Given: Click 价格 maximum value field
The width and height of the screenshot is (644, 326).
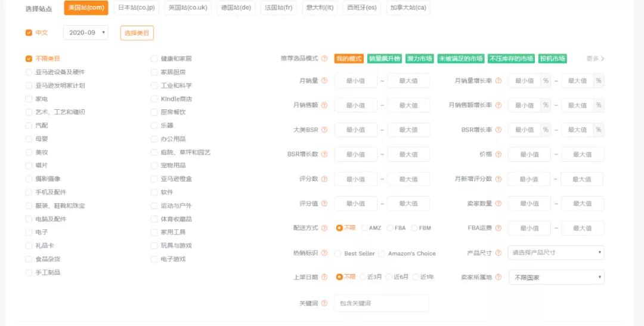Looking at the screenshot, I should (583, 155).
